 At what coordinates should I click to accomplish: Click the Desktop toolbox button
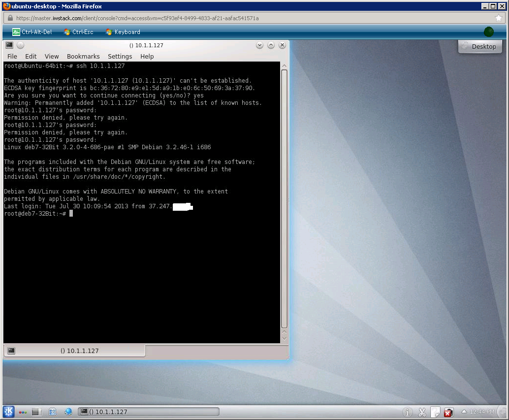480,46
